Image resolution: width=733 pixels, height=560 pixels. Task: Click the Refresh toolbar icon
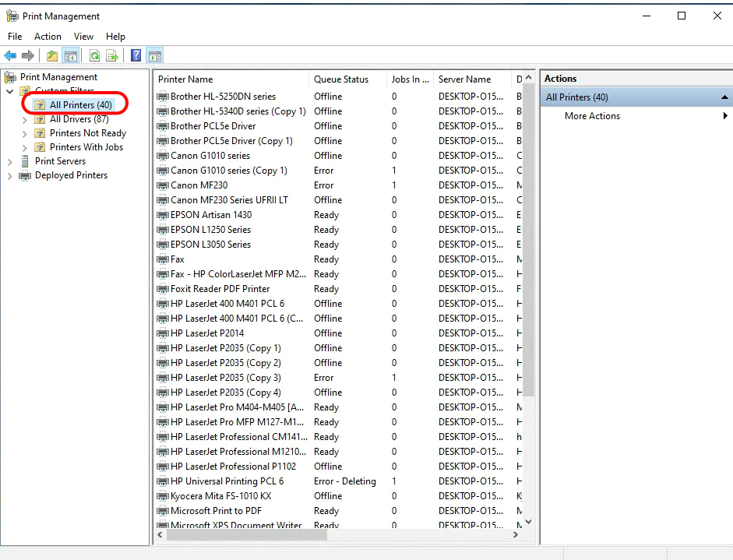[94, 56]
